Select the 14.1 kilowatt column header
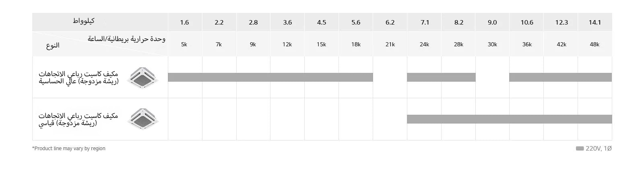 [x=594, y=23]
